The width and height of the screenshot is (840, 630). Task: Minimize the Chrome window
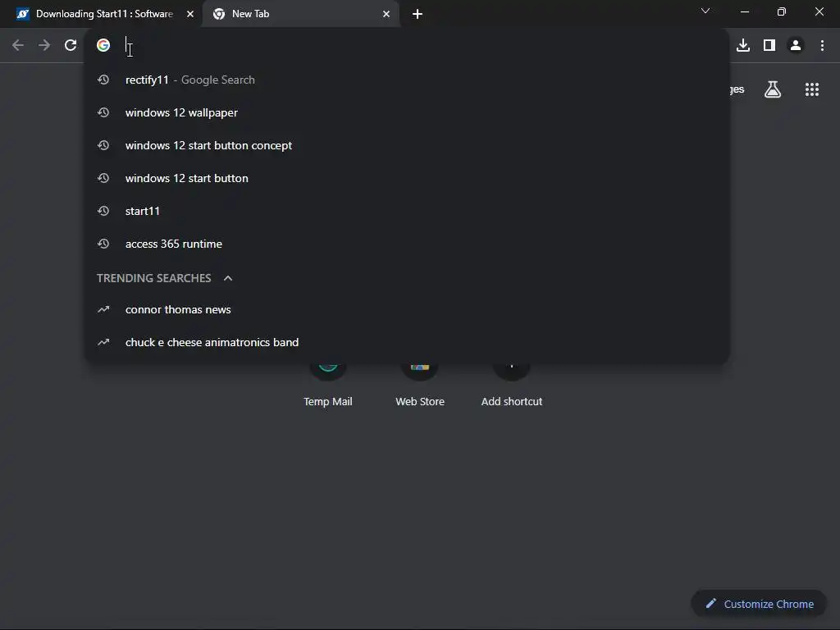[745, 11]
